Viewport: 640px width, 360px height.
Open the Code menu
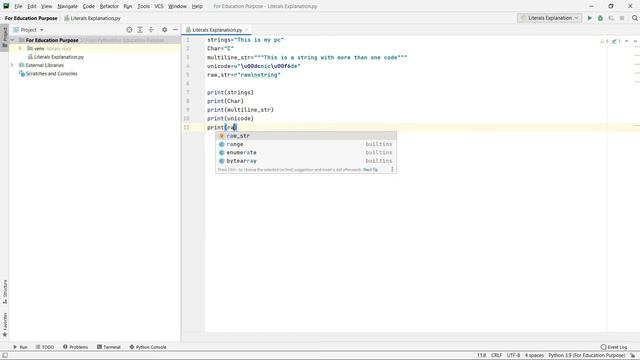pyautogui.click(x=89, y=6)
